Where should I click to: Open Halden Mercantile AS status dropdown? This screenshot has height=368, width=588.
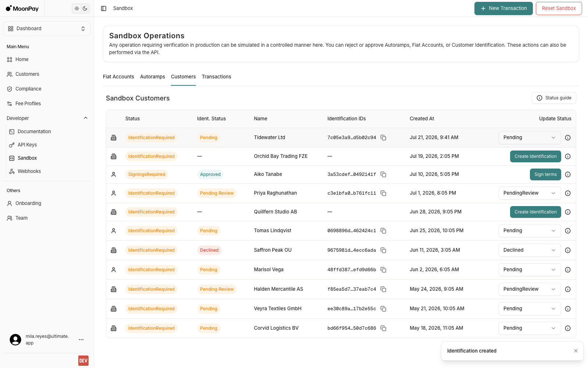pos(530,289)
